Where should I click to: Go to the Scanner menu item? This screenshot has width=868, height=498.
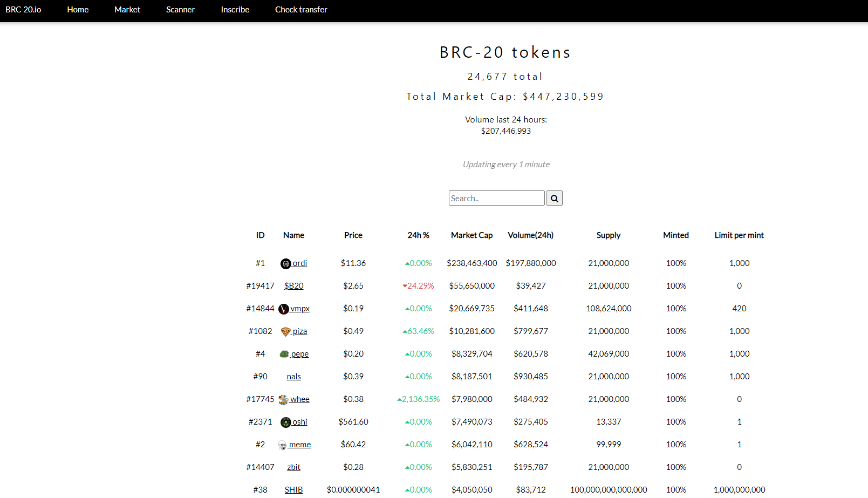(x=180, y=10)
